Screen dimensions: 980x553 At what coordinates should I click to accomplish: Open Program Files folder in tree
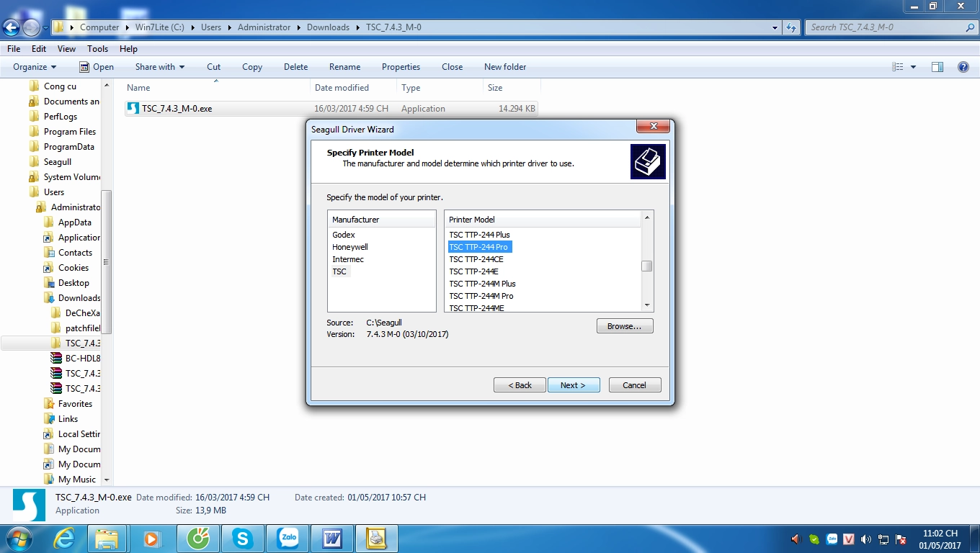pos(70,132)
